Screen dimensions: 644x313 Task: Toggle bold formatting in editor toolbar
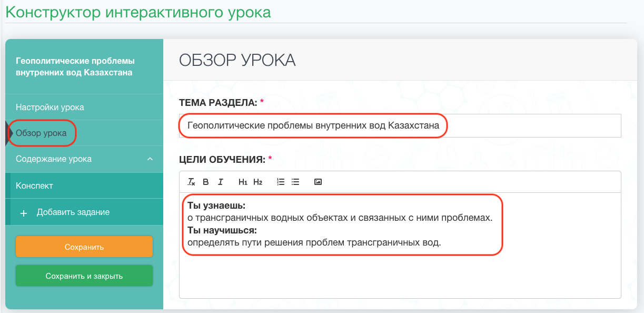206,182
